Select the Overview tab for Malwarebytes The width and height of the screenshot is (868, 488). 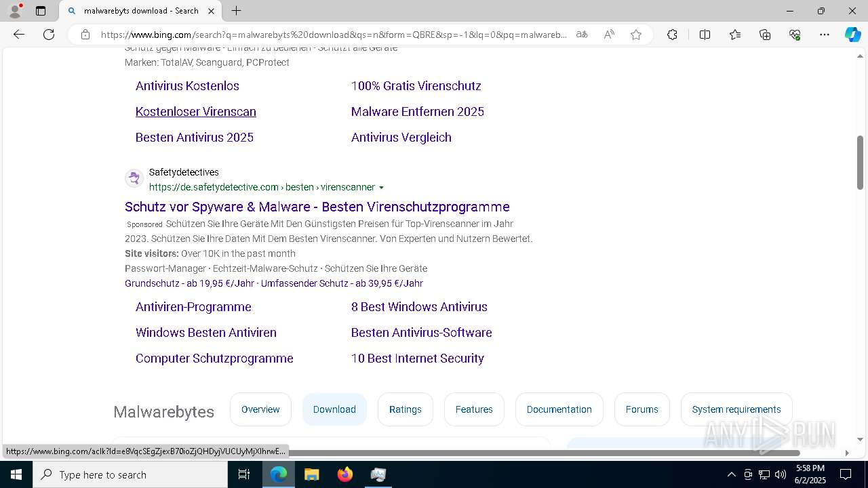coord(260,409)
